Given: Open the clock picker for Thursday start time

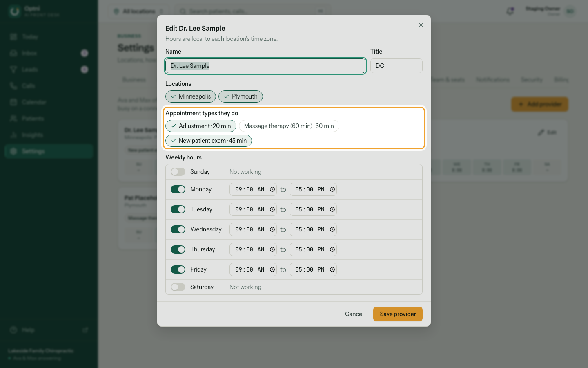Looking at the screenshot, I should coord(272,249).
